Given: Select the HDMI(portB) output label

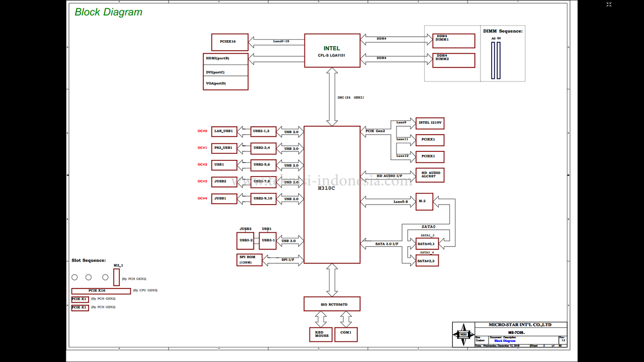Looking at the screenshot, I should (x=217, y=58).
